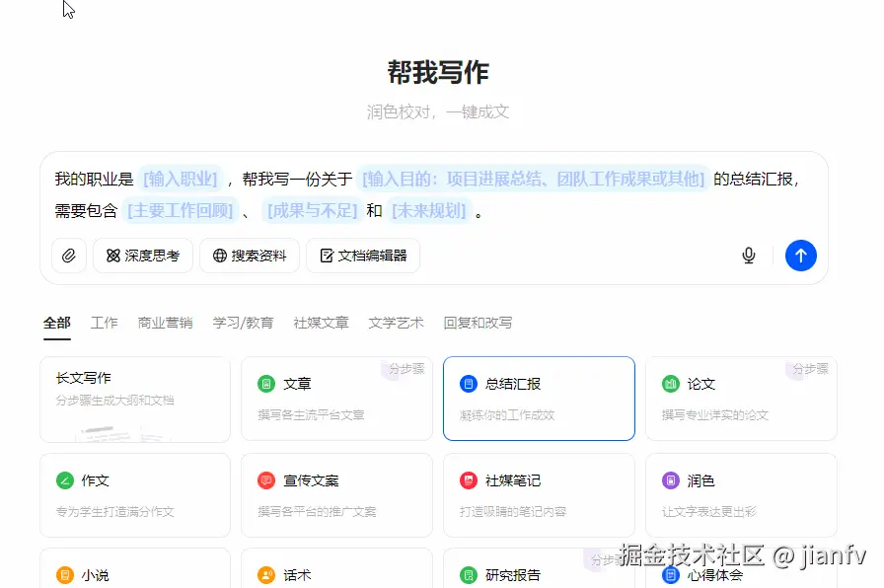Click the 润色校对，一键成文 subtitle
The height and width of the screenshot is (588, 884).
(x=438, y=112)
